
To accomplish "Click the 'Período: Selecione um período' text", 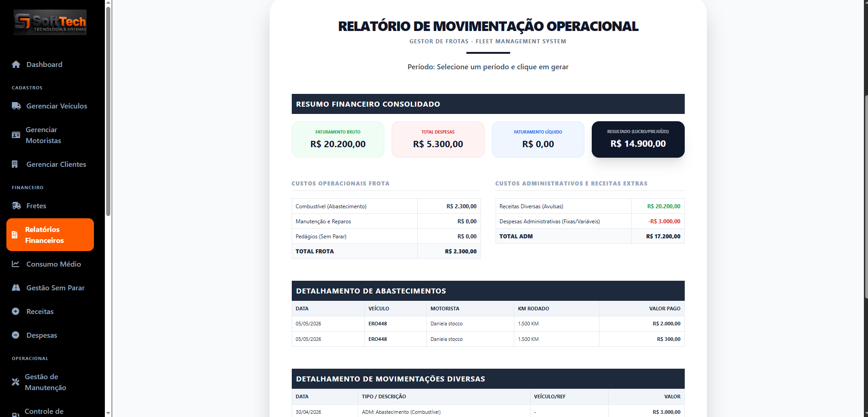I will 488,67.
